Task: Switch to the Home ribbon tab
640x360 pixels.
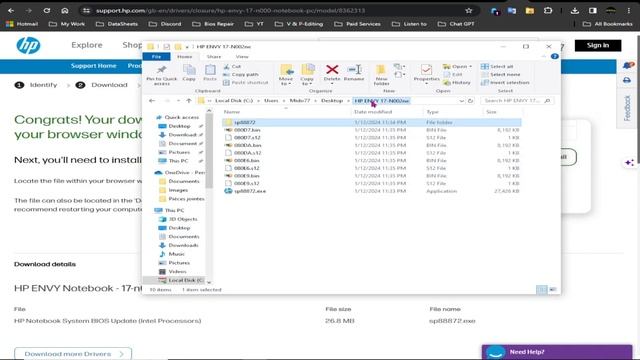Action: (x=184, y=57)
